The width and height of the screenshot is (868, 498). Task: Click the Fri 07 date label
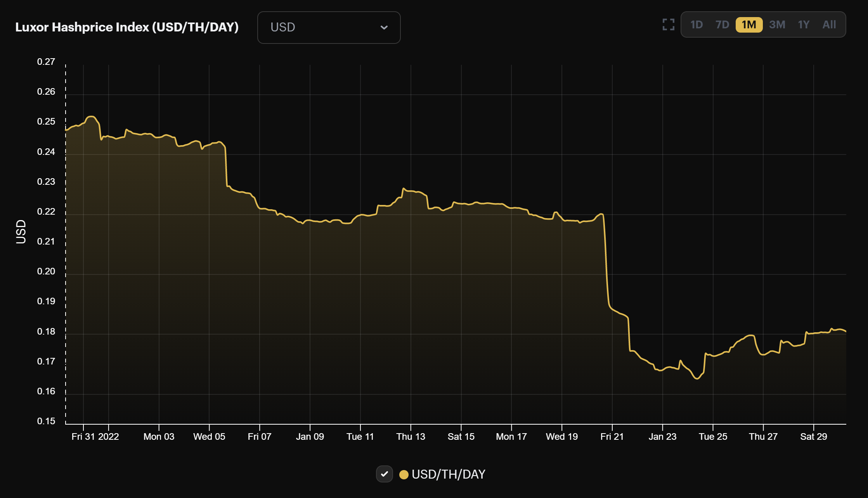[260, 437]
